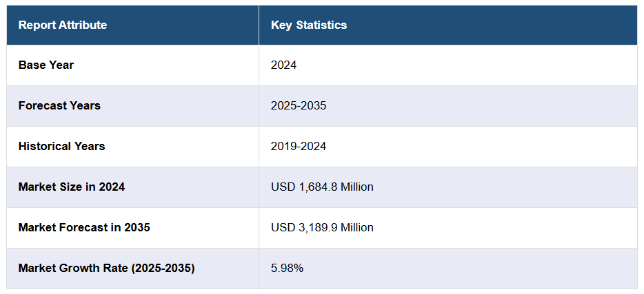Screen dimensions: 644x294
Task: Click the USD 3,189.9 Million value
Action: [322, 227]
